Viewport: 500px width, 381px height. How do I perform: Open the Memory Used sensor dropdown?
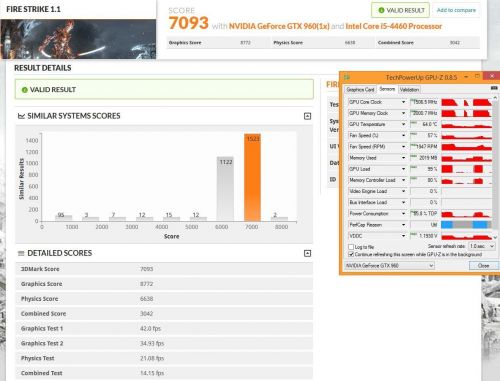click(x=403, y=158)
